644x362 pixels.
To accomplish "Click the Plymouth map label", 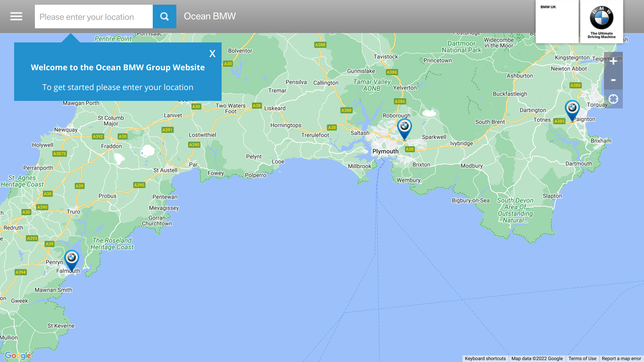I will pyautogui.click(x=385, y=151).
